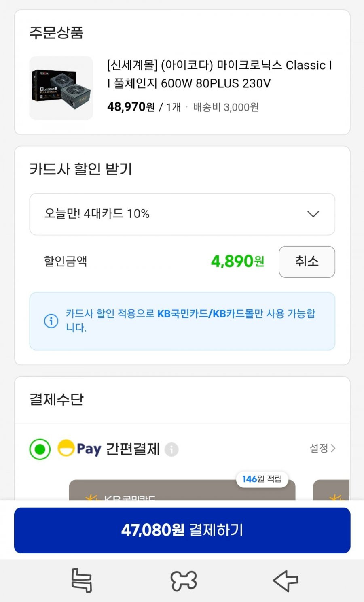Open the 오늘만! 4대카드 10% dropdown
364x602 pixels.
click(x=182, y=214)
